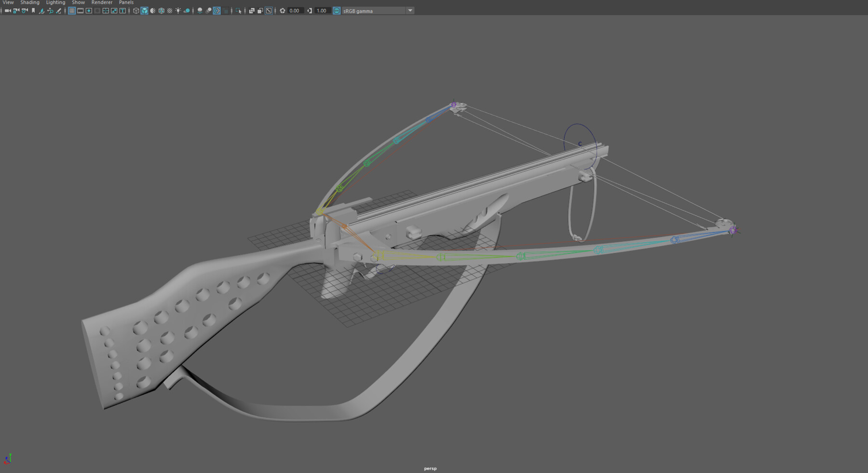Toggle the viewport grid display
Image resolution: width=868 pixels, height=473 pixels.
coord(73,11)
